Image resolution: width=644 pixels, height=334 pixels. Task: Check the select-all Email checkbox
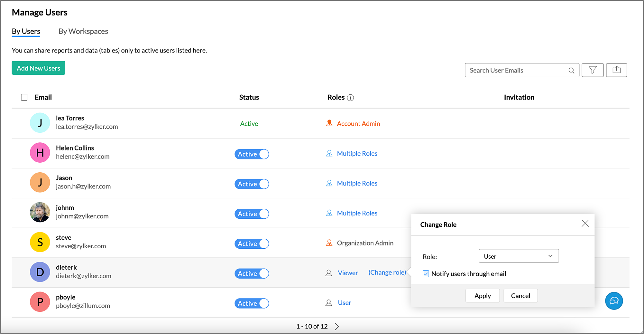[24, 97]
